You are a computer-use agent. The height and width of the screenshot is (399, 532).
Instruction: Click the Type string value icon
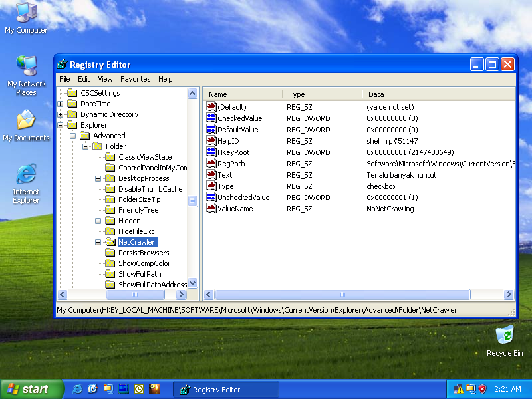click(211, 186)
